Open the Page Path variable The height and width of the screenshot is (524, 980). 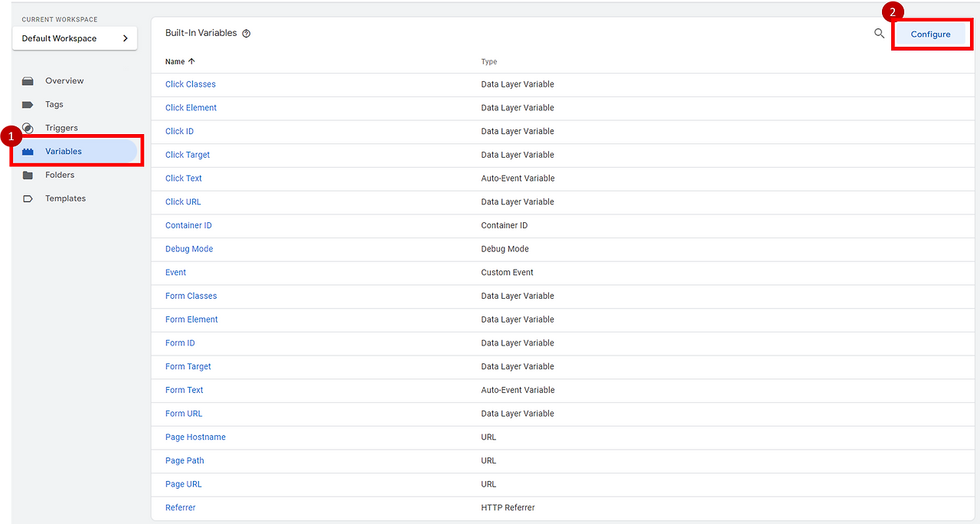[x=185, y=460]
